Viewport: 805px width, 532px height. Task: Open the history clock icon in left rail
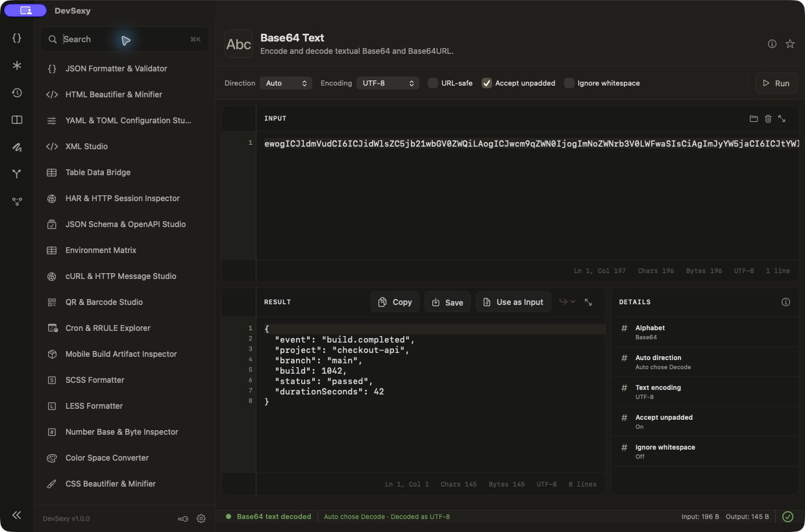(17, 93)
